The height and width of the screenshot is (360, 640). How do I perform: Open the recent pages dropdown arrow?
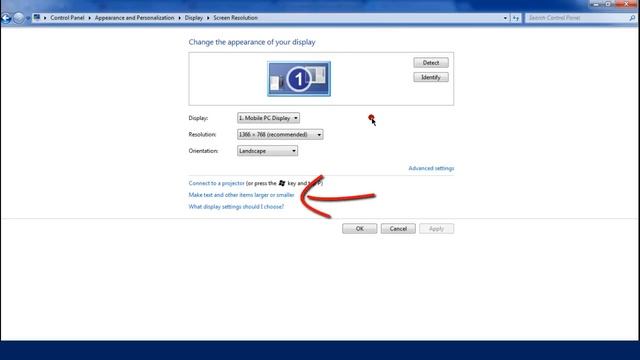pyautogui.click(x=28, y=18)
